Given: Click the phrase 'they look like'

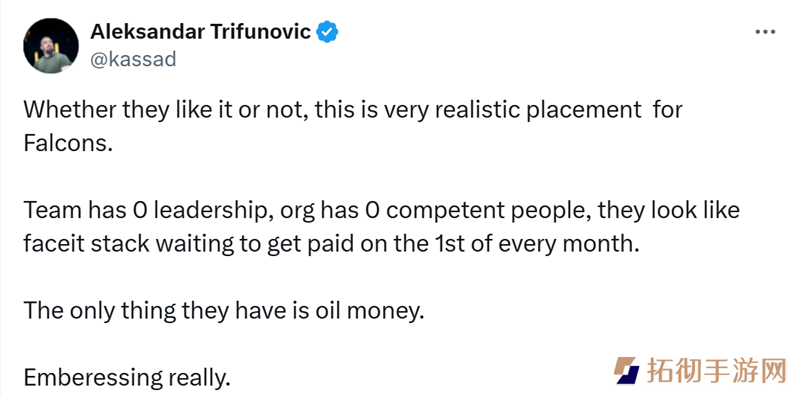Looking at the screenshot, I should (669, 210).
